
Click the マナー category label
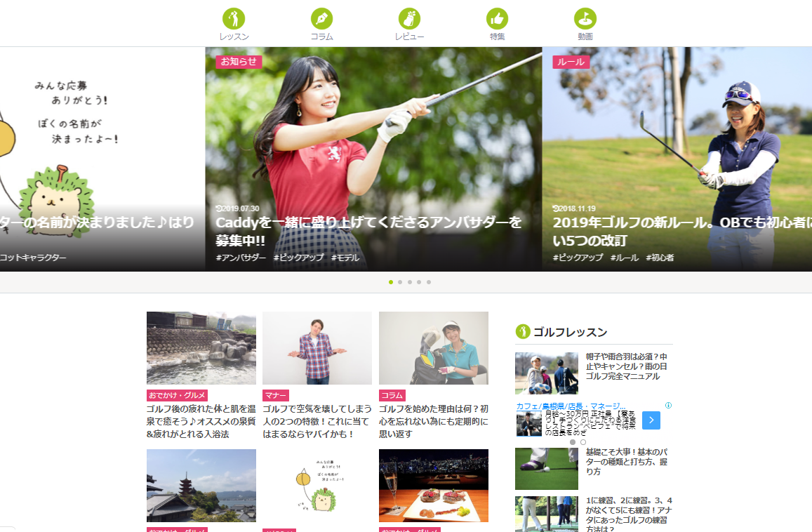275,395
